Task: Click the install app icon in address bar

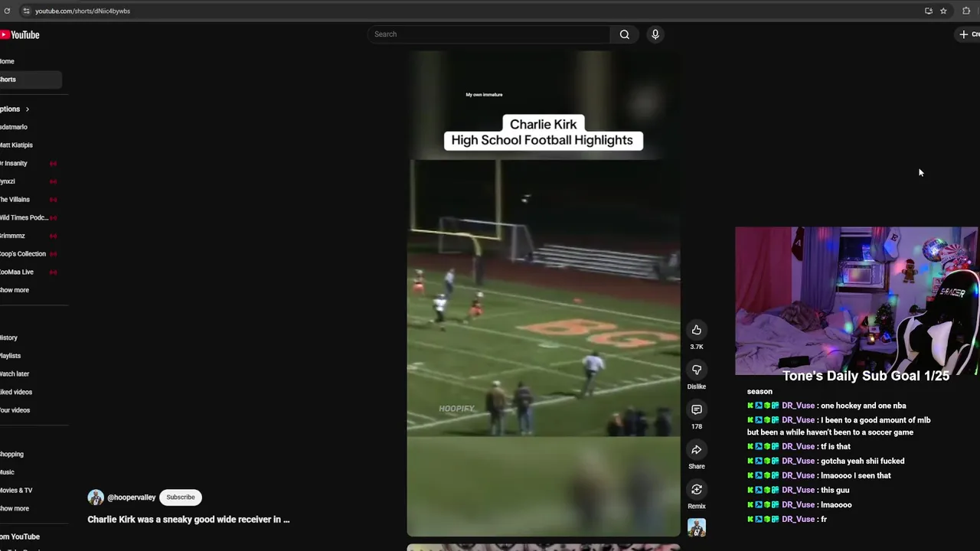Action: coord(929,11)
